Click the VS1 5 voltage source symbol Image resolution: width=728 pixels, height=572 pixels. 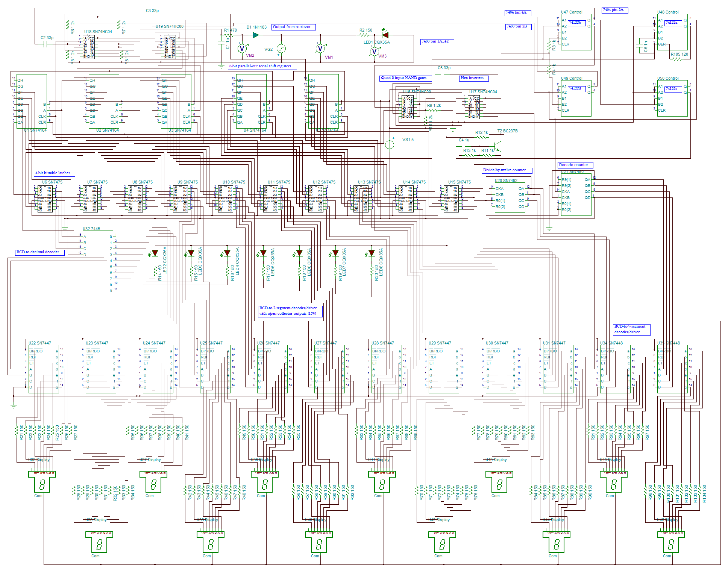point(390,144)
